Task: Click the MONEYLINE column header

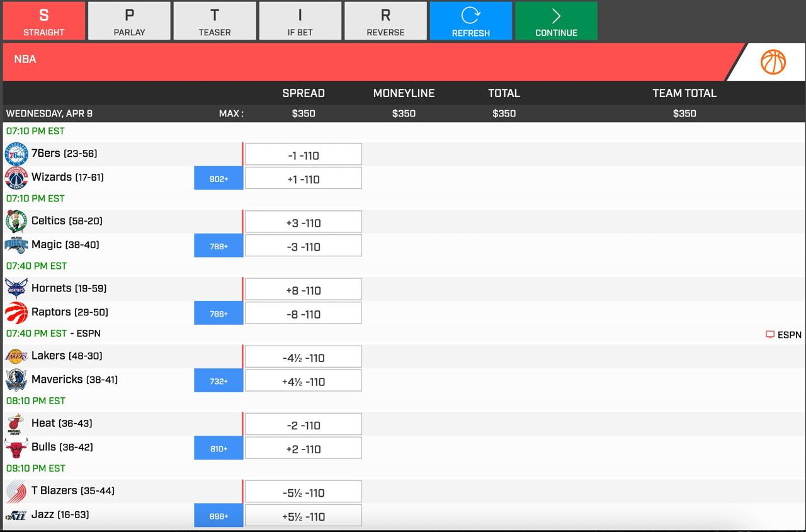Action: 404,93
